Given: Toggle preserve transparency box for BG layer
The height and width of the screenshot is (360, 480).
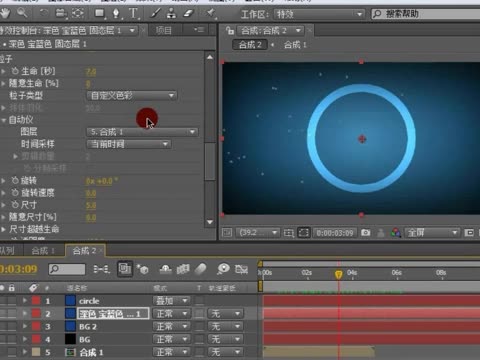Looking at the screenshot, I should [200, 339].
